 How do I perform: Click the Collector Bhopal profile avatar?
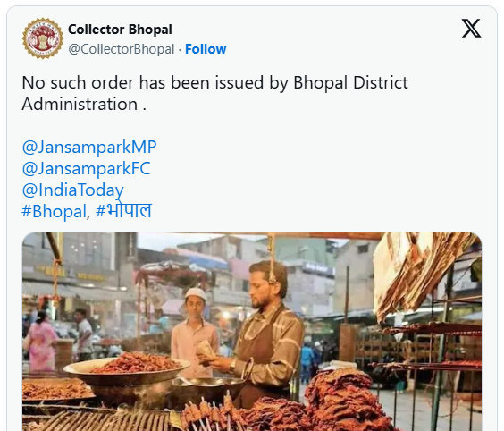pyautogui.click(x=43, y=38)
